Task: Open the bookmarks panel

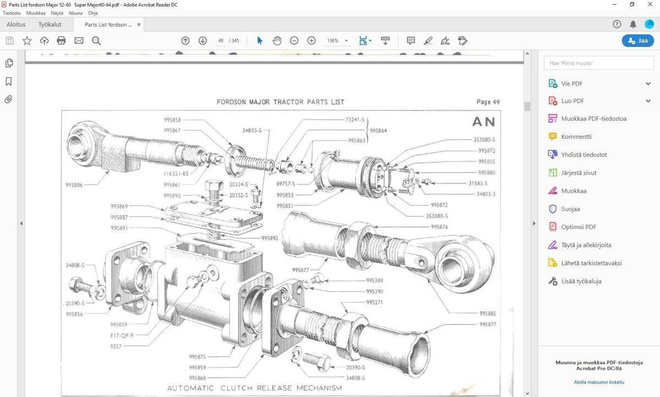Action: [8, 81]
